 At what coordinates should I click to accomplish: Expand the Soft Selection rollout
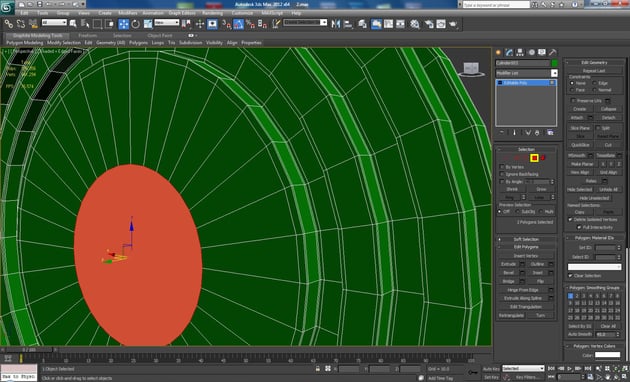526,239
